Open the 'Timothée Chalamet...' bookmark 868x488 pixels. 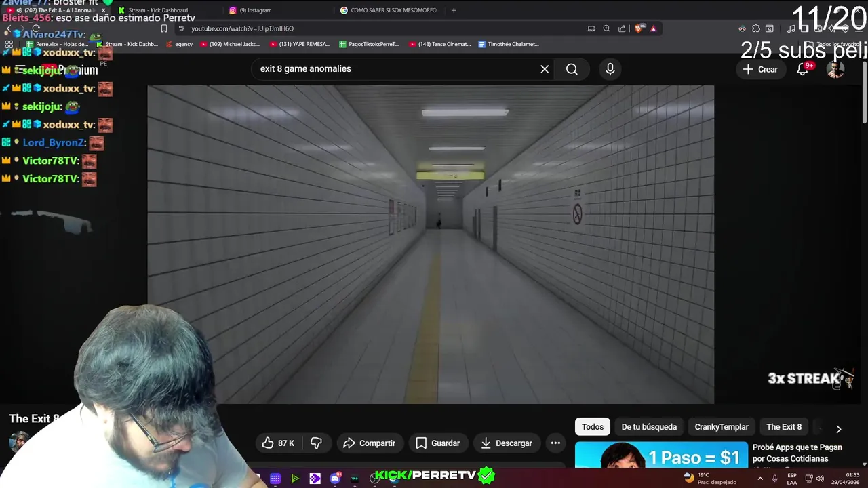point(509,44)
